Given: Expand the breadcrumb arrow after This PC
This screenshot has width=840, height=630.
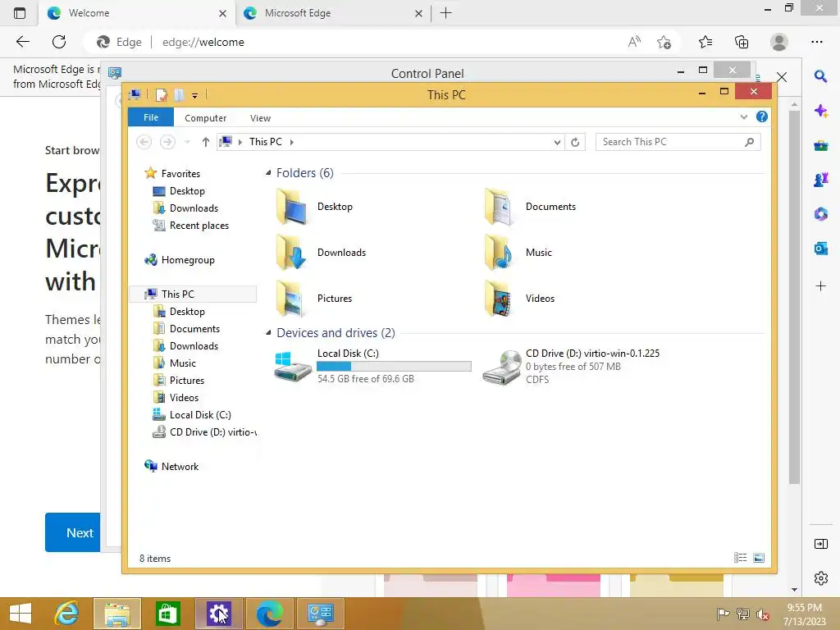Looking at the screenshot, I should click(x=292, y=142).
